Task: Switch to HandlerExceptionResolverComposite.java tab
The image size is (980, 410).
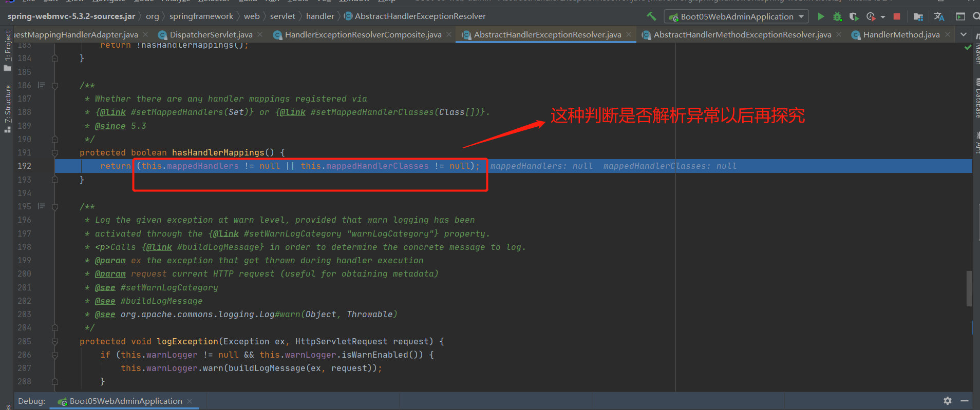Action: coord(363,34)
